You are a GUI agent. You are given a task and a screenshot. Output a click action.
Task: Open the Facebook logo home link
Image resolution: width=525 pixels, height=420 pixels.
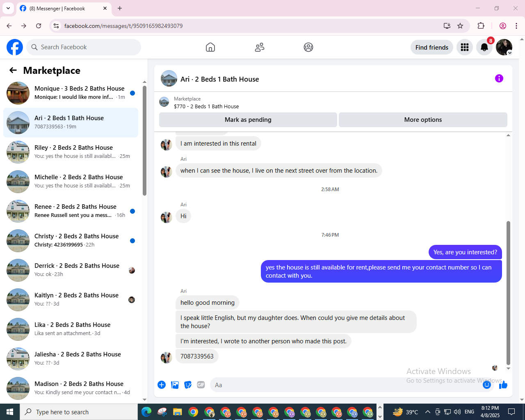(x=15, y=47)
